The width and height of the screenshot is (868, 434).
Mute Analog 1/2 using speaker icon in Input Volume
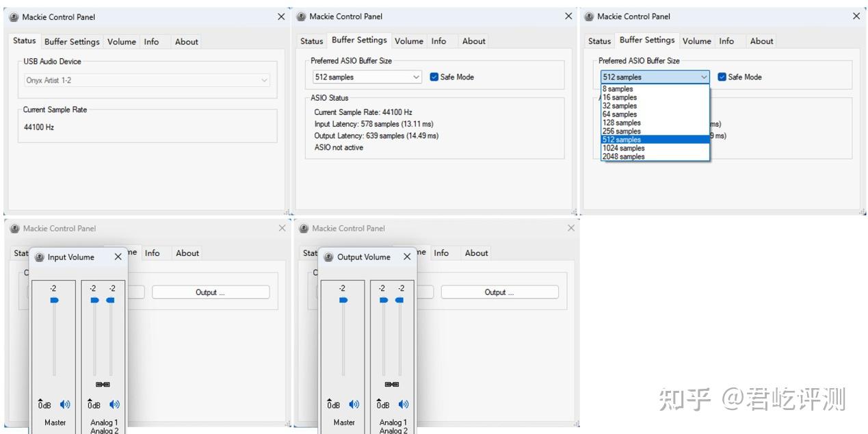pyautogui.click(x=114, y=405)
